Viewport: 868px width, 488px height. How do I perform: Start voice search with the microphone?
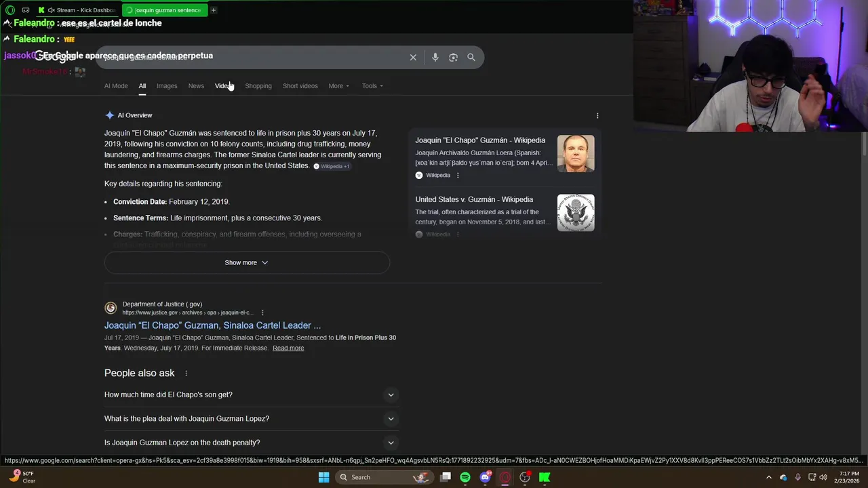tap(435, 58)
